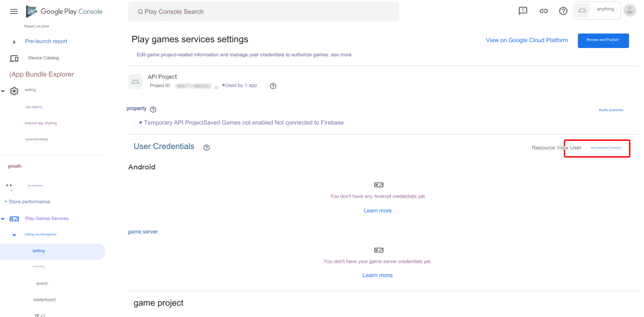Expand the Store performance item
Image resolution: width=644 pixels, height=317 pixels.
[x=6, y=202]
